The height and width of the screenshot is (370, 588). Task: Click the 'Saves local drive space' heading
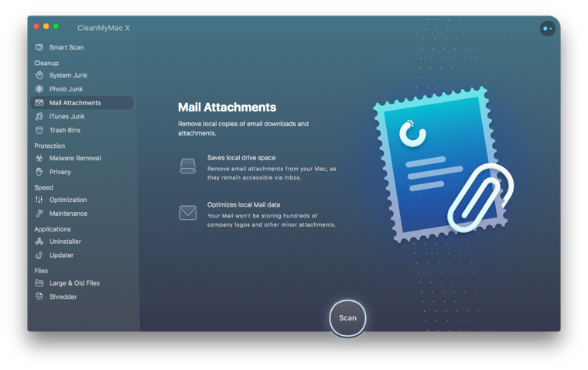pos(241,158)
